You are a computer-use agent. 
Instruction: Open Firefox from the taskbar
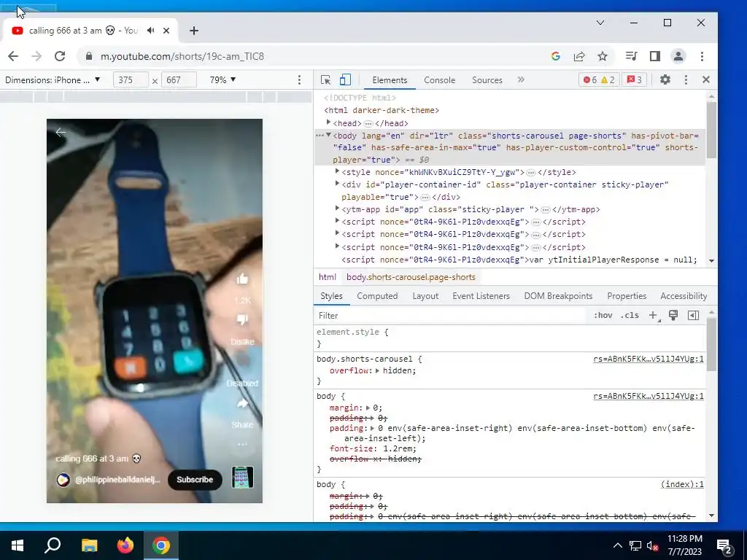pos(125,545)
